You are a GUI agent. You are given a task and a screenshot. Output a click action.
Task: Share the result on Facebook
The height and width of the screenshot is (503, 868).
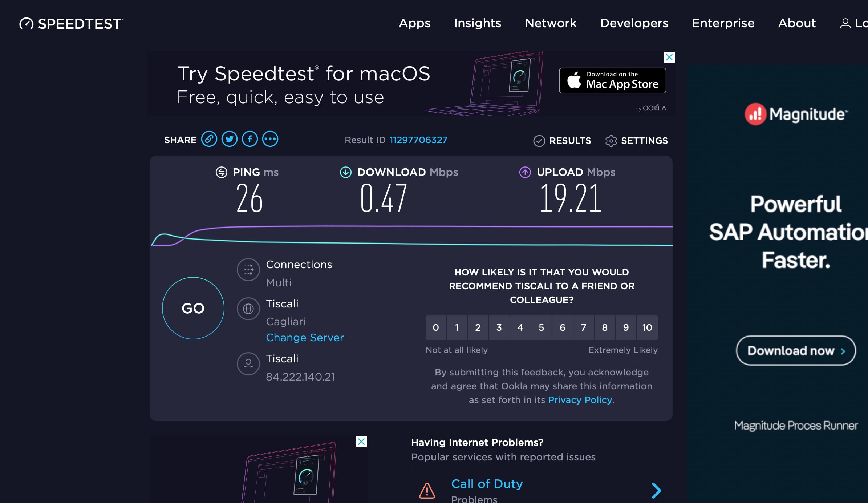click(x=250, y=139)
